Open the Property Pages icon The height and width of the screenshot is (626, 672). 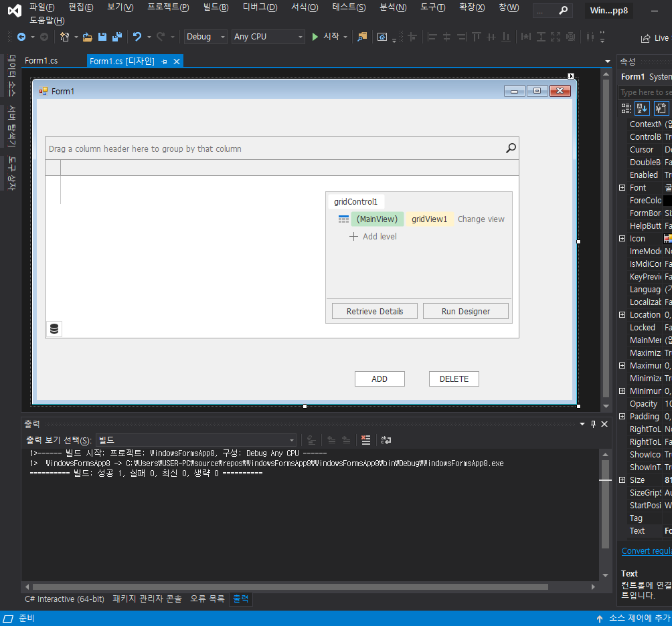pos(661,108)
